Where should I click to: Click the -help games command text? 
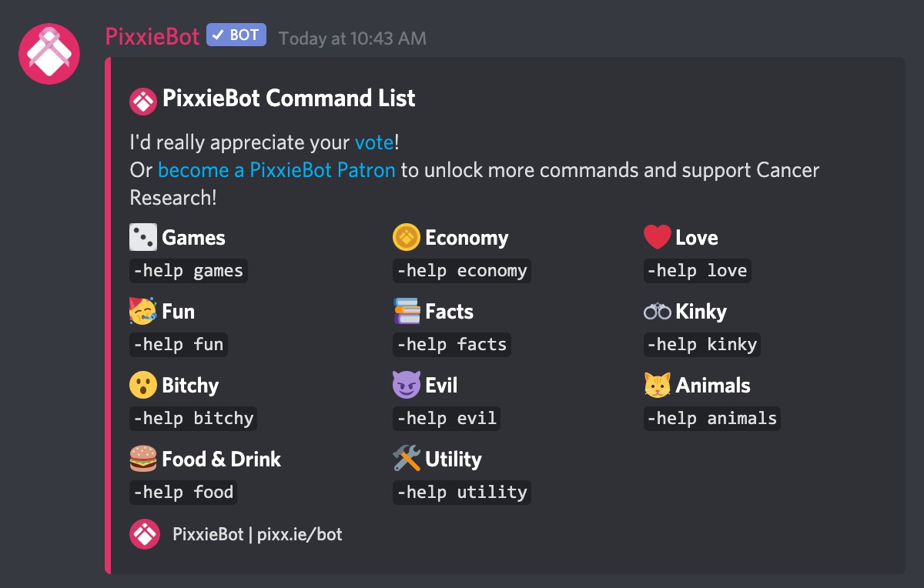[x=189, y=271]
